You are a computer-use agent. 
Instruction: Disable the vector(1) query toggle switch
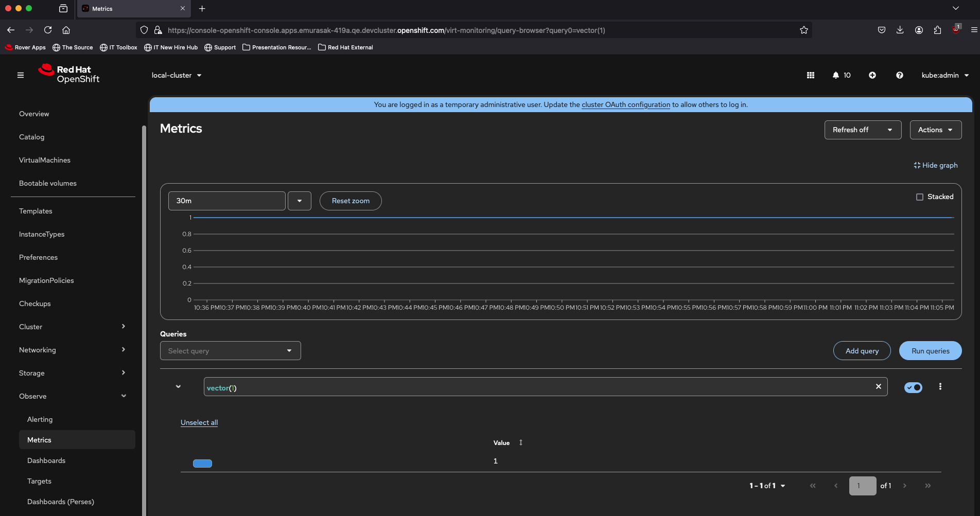[913, 387]
